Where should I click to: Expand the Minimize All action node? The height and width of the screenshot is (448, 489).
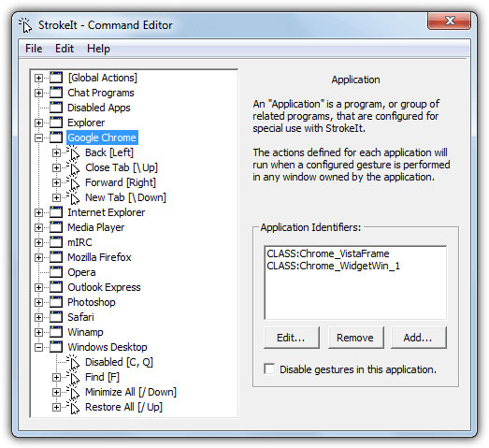tap(56, 393)
